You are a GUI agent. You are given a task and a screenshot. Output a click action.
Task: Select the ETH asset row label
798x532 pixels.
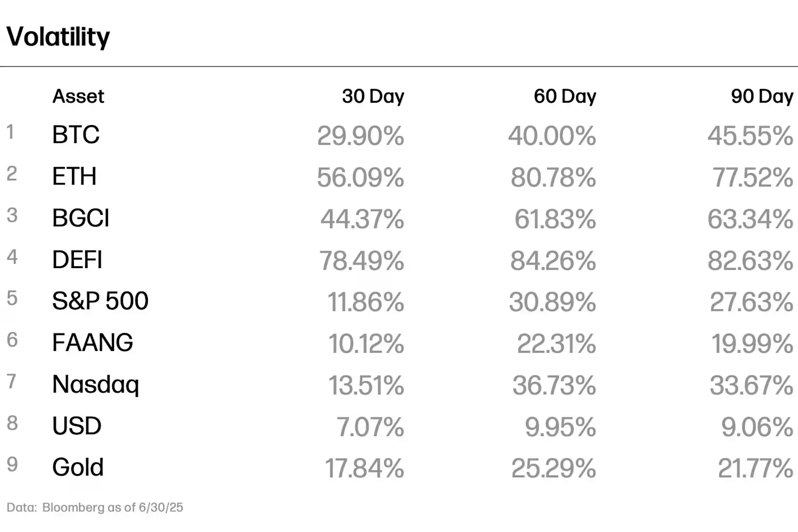[74, 177]
